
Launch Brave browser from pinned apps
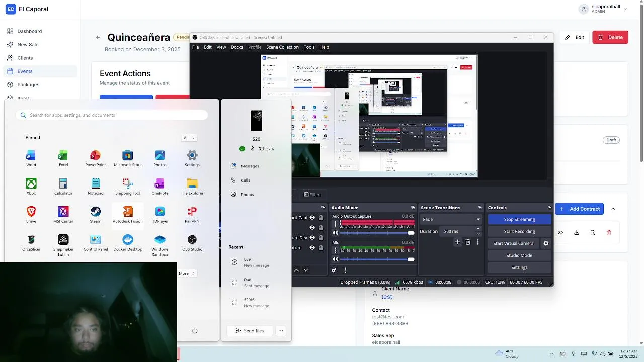coord(31,215)
